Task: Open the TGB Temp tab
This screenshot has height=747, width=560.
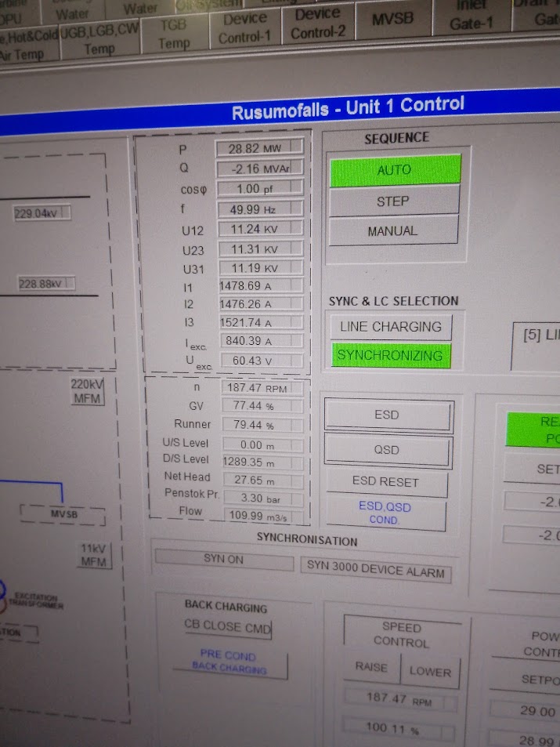Action: pyautogui.click(x=175, y=34)
